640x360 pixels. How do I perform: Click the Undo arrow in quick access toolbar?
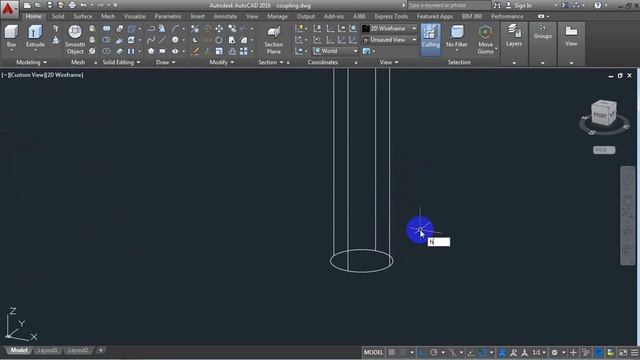(83, 5)
